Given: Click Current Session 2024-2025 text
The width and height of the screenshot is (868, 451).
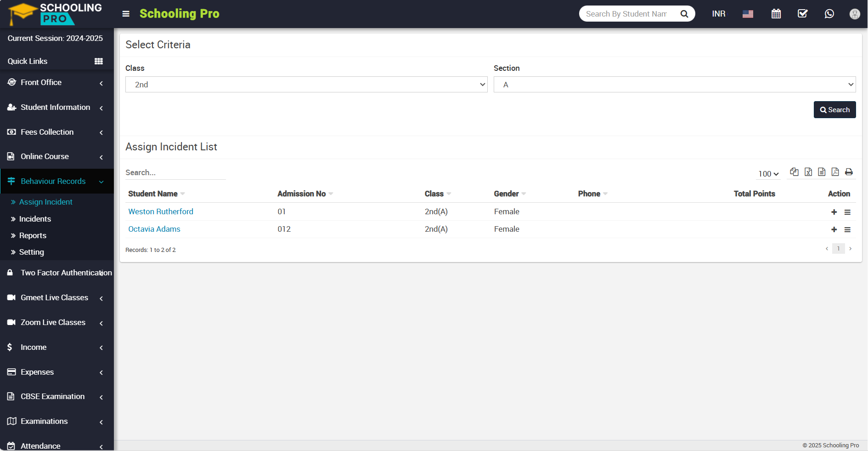Looking at the screenshot, I should (x=55, y=38).
